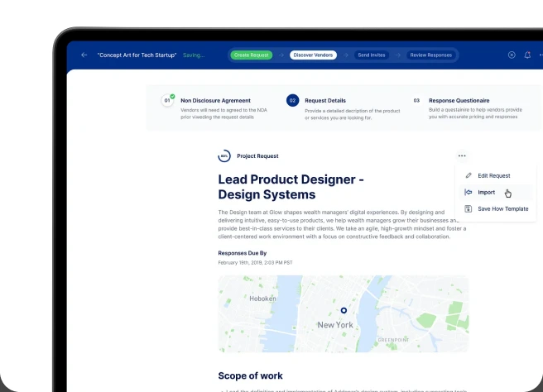Click the step 02 circle badge
The width and height of the screenshot is (543, 392).
tap(293, 100)
